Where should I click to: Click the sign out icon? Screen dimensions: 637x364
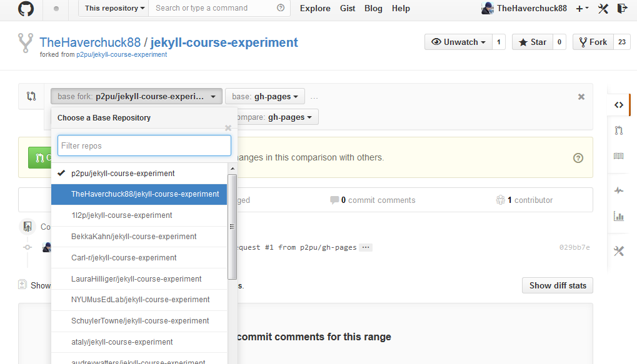pos(623,8)
